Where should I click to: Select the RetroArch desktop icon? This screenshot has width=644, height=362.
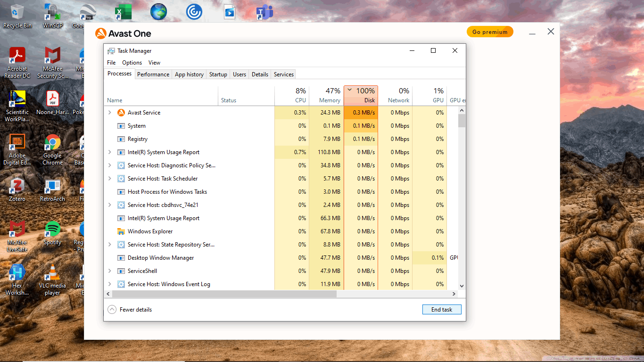click(x=52, y=190)
